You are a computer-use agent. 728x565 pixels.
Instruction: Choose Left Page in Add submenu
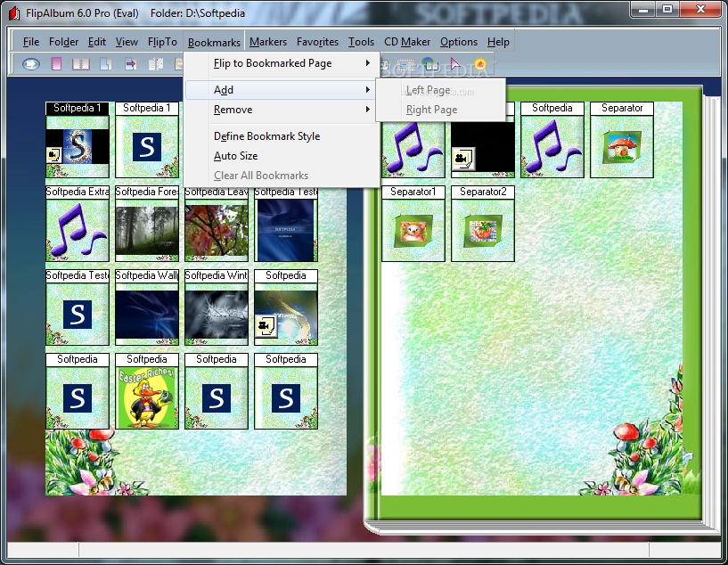click(x=440, y=90)
